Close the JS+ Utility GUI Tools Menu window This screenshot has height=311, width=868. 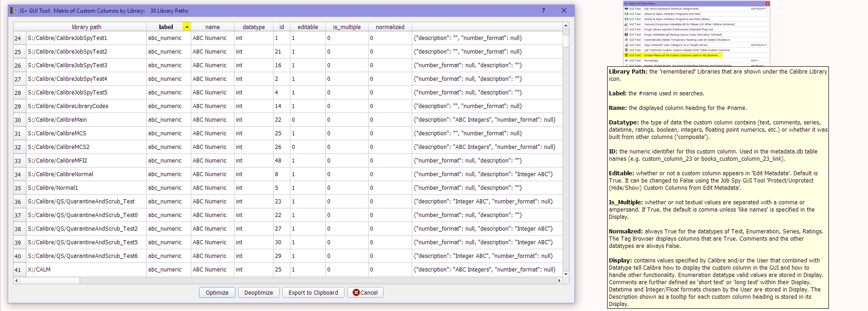768,4
